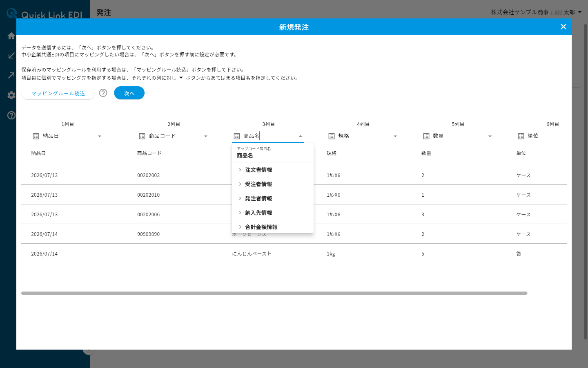Screen dimensions: 588x368
Task: Click the 発注 page title
Action: 104,13
